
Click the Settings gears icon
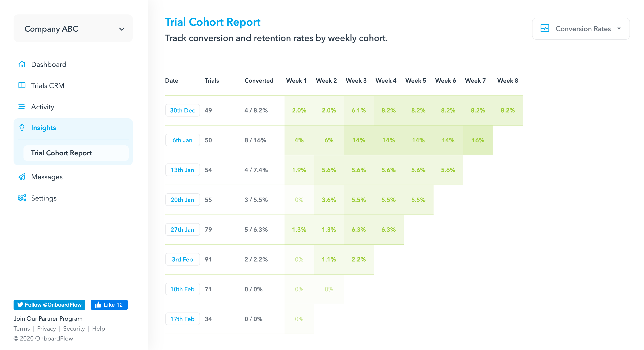pos(22,198)
